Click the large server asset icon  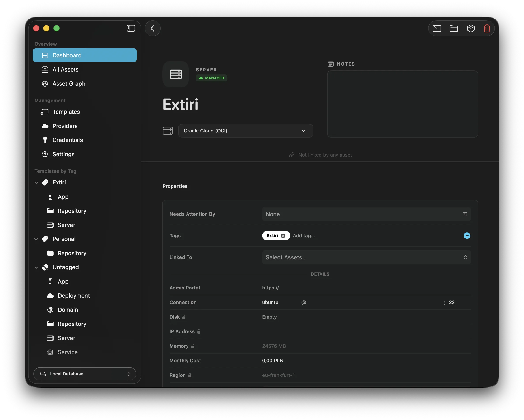pos(175,74)
